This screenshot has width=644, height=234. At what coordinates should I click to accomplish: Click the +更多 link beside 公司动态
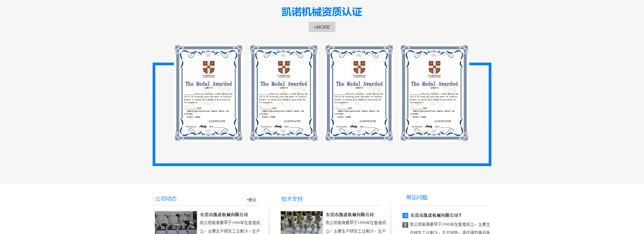point(252,200)
